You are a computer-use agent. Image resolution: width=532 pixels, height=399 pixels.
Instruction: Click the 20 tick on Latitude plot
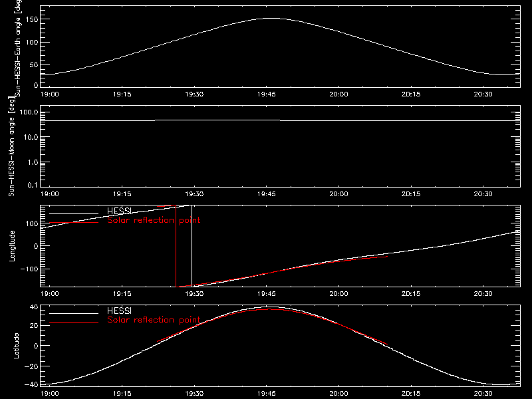[x=34, y=326]
